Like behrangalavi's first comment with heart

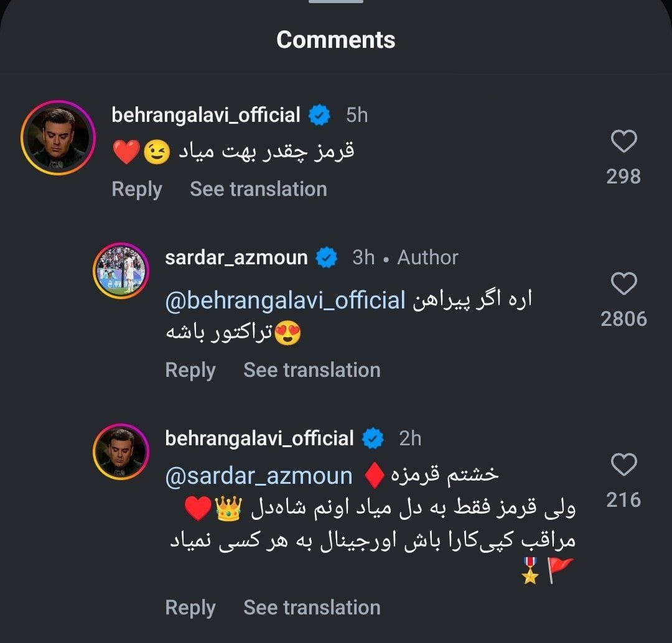pos(623,142)
